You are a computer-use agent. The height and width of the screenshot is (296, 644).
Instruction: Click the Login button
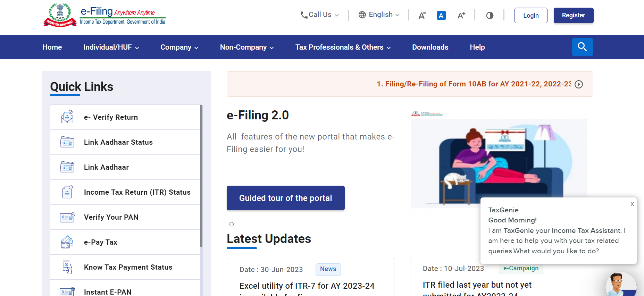tap(531, 15)
